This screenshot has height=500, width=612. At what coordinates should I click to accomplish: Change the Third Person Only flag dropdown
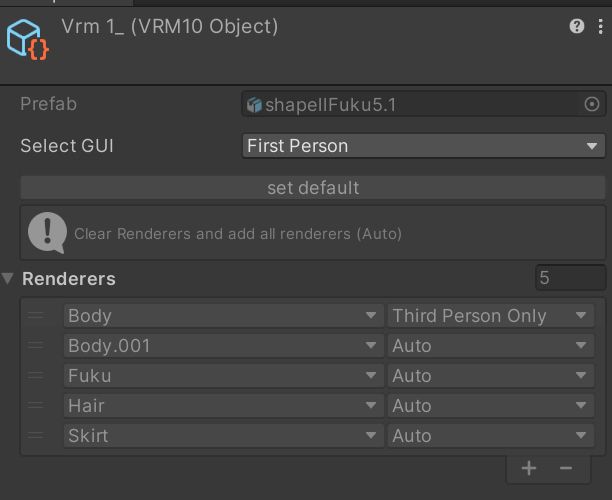(491, 316)
